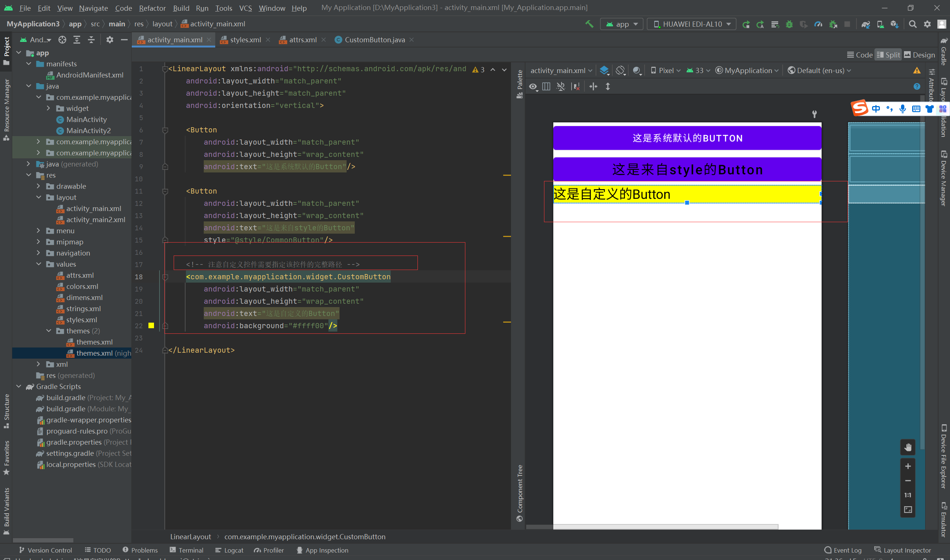Image resolution: width=950 pixels, height=560 pixels.
Task: Open project panel options gear
Action: pos(110,40)
